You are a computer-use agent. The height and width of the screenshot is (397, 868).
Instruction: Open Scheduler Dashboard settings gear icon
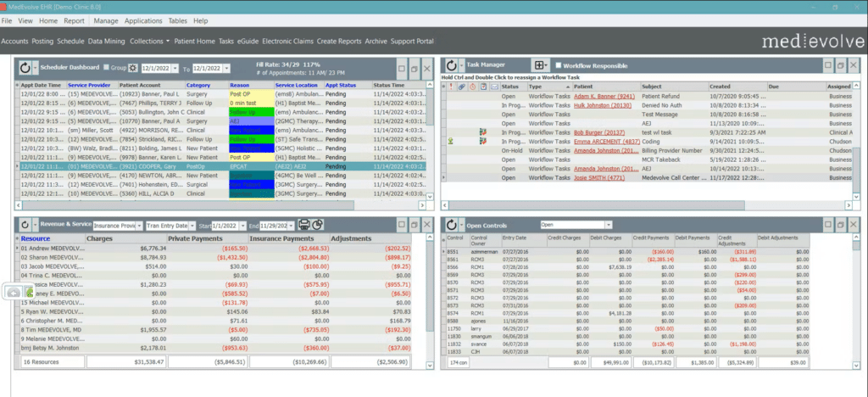(133, 68)
